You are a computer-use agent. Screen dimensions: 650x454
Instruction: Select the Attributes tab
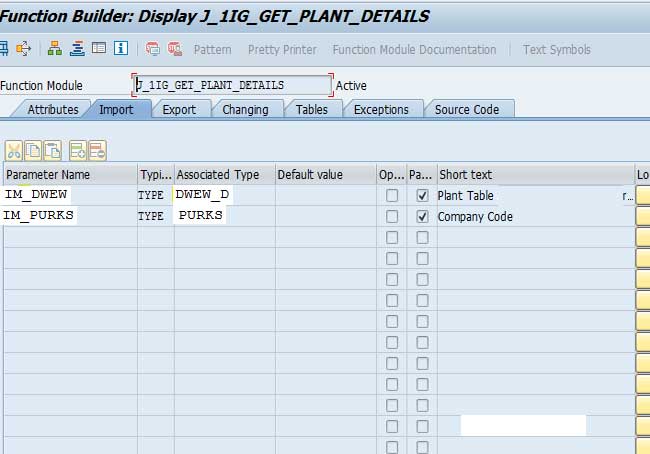(52, 109)
